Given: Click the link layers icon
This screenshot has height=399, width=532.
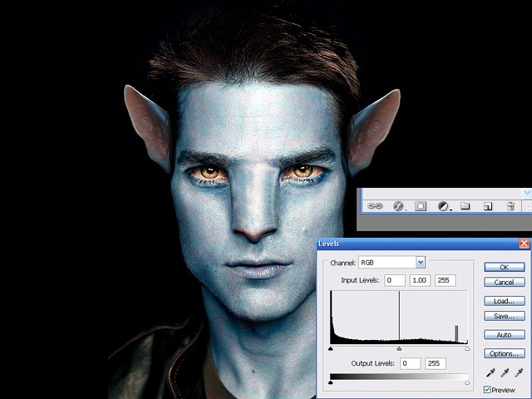Looking at the screenshot, I should pyautogui.click(x=375, y=206).
